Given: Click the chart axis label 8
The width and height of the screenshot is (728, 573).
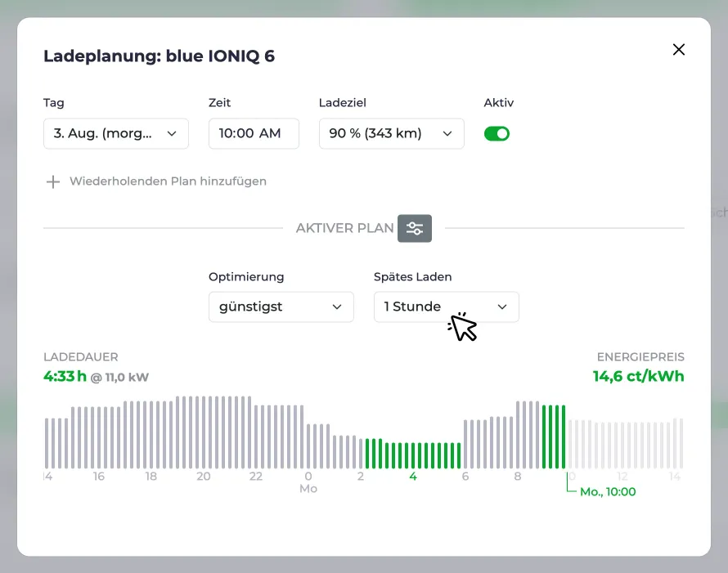Looking at the screenshot, I should tap(517, 477).
